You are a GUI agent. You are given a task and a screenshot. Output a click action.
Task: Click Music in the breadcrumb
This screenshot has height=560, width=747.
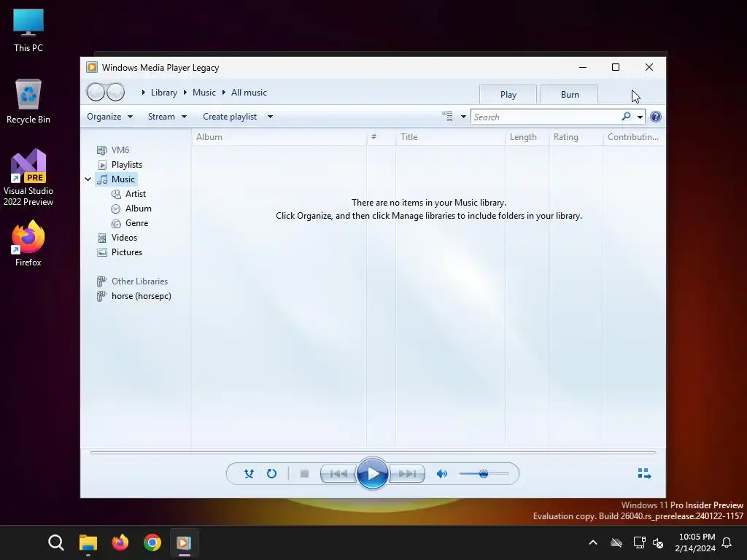(x=204, y=93)
